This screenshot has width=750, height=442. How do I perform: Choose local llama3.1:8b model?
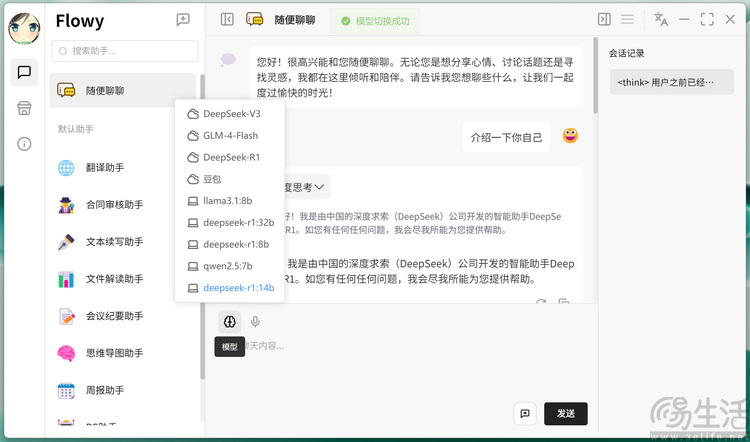(230, 201)
